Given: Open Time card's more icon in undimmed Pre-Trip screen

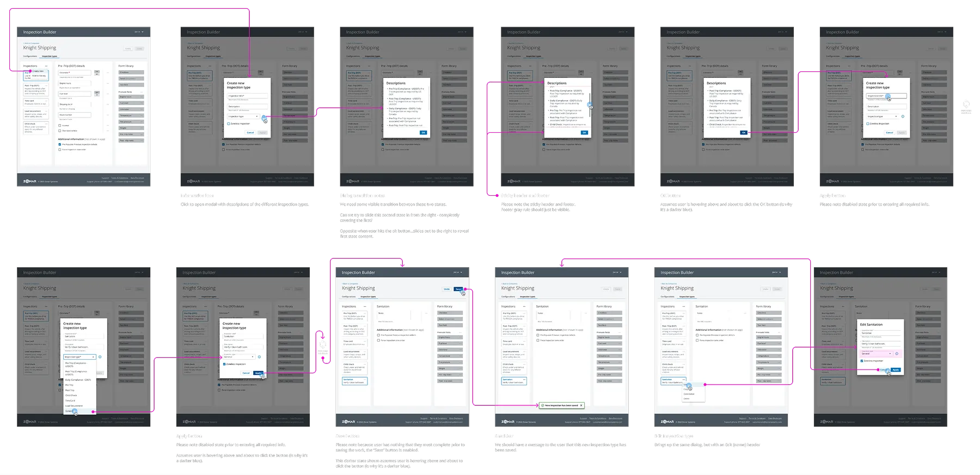Looking at the screenshot, I should [46, 101].
